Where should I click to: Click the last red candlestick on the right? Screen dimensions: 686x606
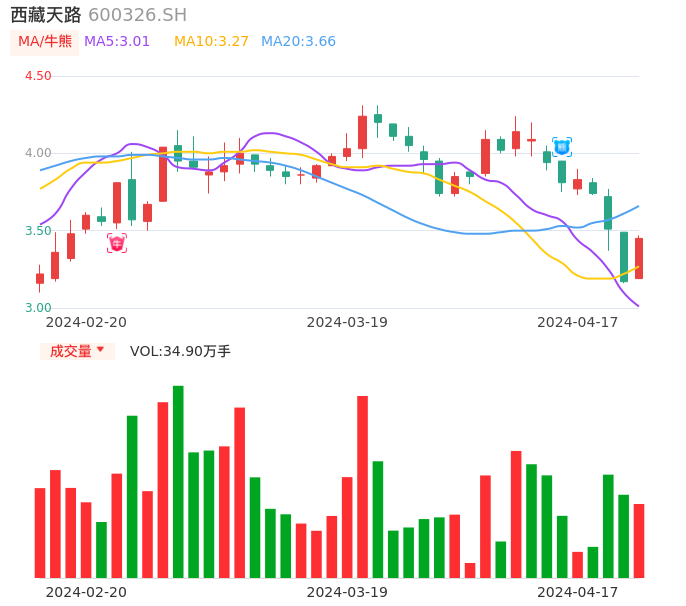click(x=639, y=258)
